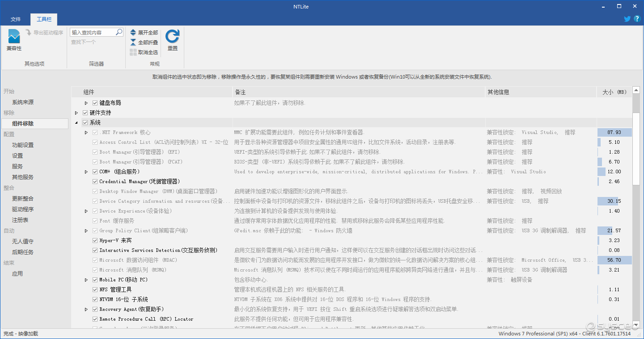Click the 取消全选 deselect all icon
Image resolution: width=644 pixels, height=339 pixels.
(133, 52)
